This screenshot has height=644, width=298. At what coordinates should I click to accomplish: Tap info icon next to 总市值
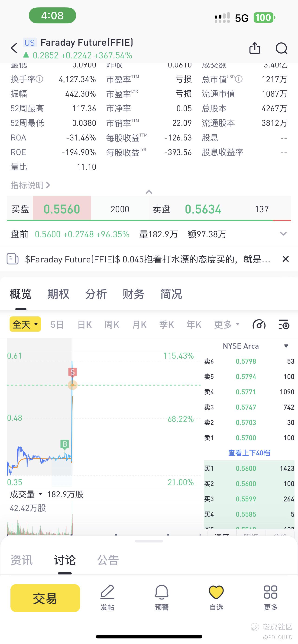coord(239,79)
